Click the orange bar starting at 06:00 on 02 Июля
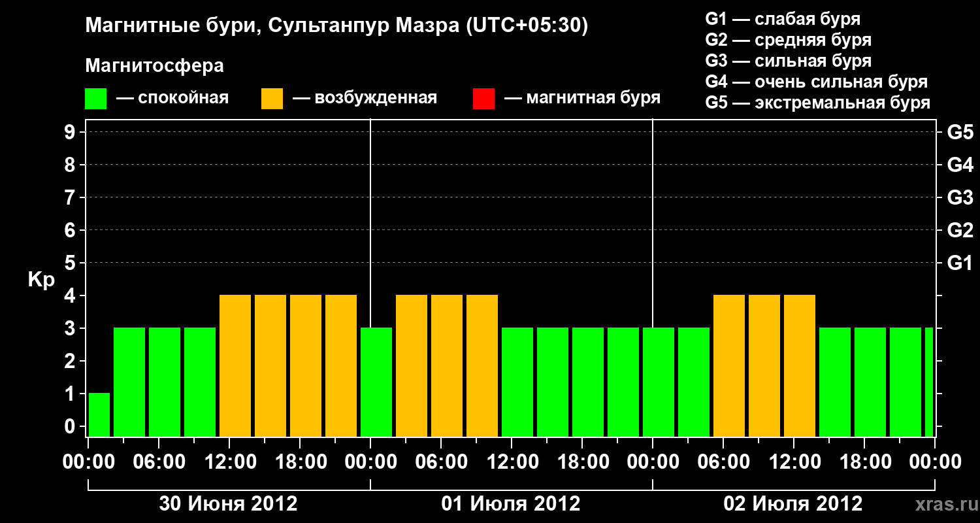 [729, 365]
